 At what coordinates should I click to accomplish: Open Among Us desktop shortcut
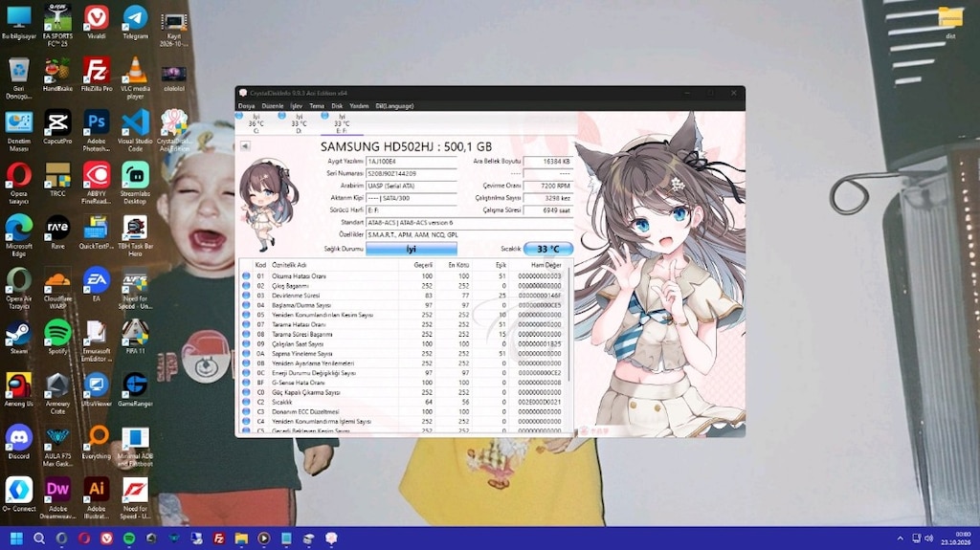tap(19, 390)
